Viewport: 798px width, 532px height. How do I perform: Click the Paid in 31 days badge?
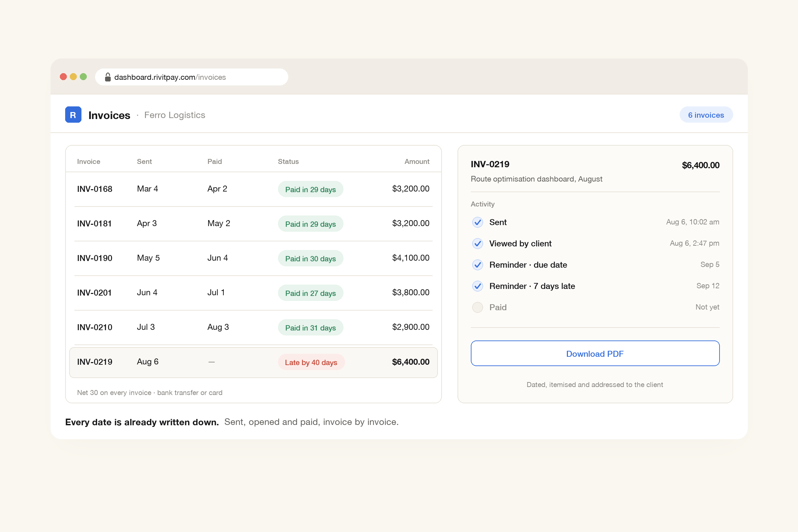click(x=311, y=328)
